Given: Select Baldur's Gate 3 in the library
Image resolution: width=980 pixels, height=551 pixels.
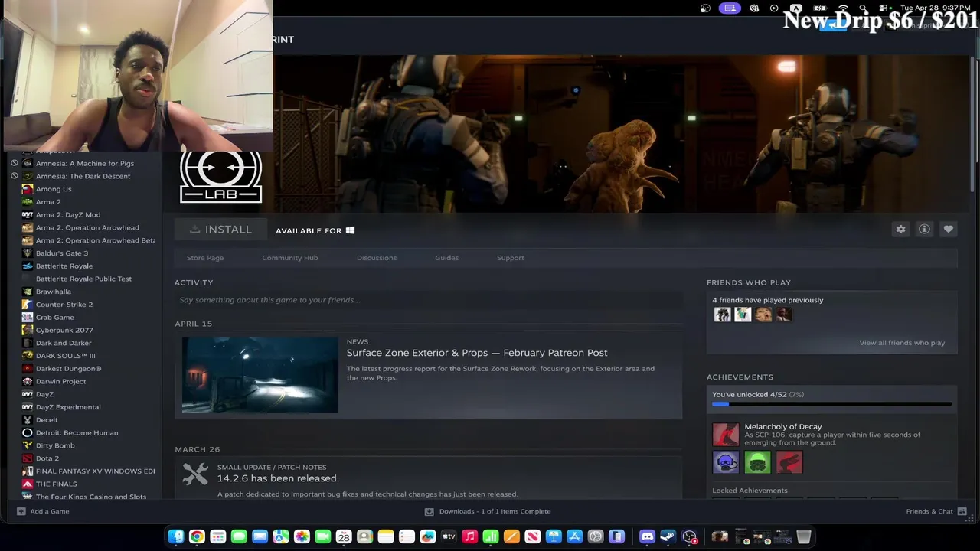Looking at the screenshot, I should click(62, 253).
